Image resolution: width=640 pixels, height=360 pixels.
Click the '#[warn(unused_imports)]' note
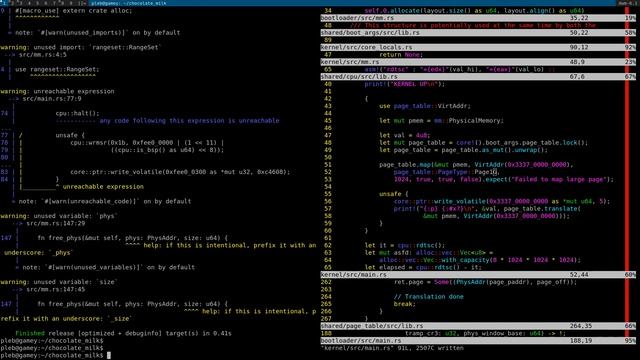pyautogui.click(x=97, y=33)
